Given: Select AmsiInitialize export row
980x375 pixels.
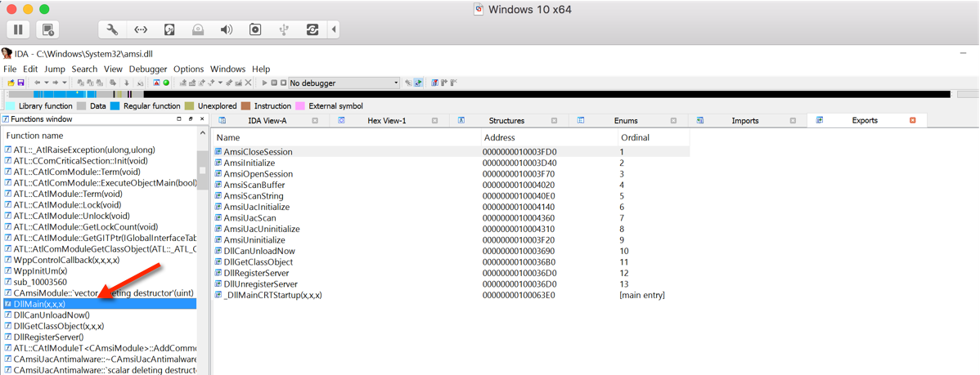Looking at the screenshot, I should [x=452, y=163].
